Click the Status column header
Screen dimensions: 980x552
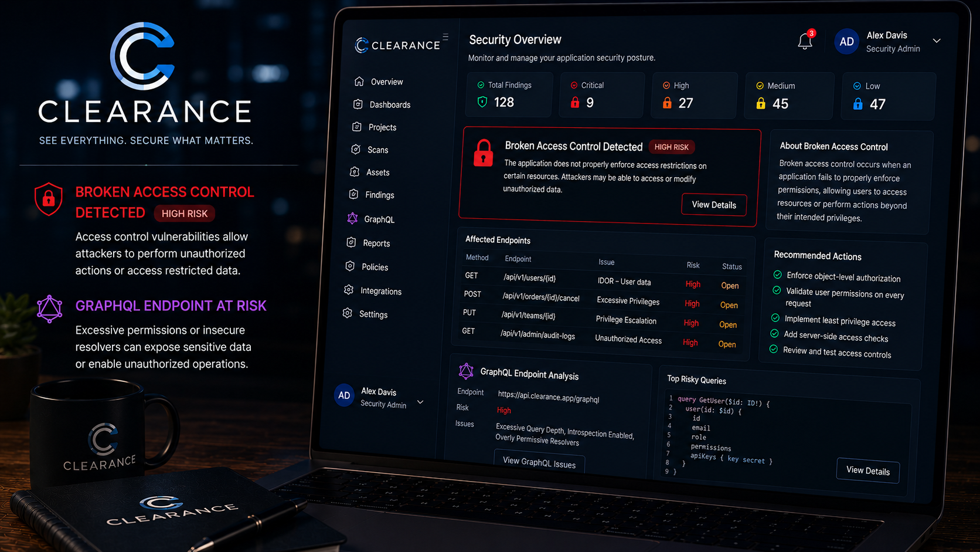731,266
